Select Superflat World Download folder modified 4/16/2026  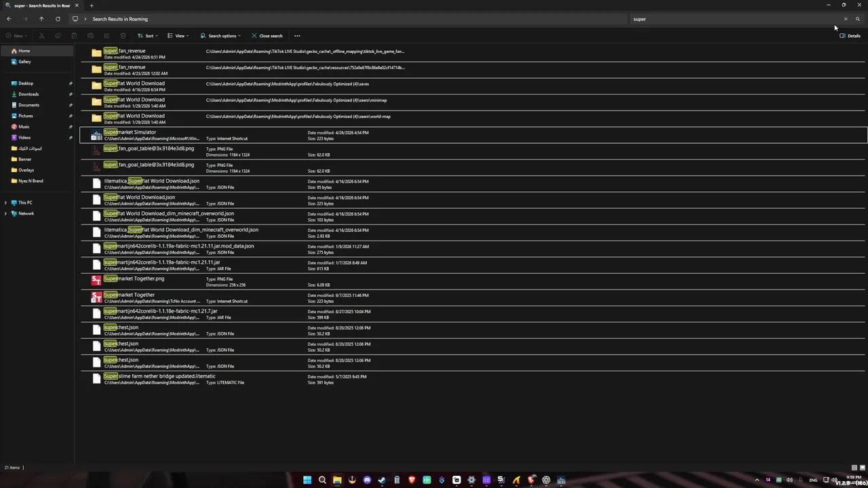473,86
